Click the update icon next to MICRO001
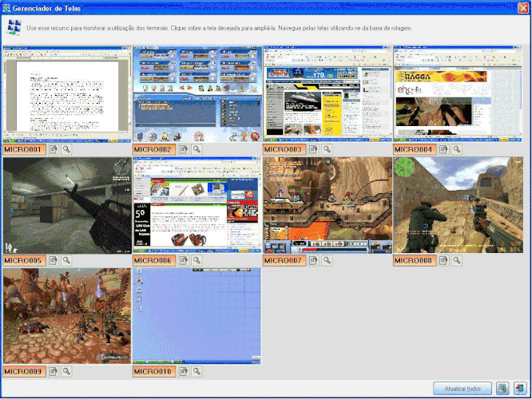The height and width of the screenshot is (399, 532). click(x=54, y=149)
